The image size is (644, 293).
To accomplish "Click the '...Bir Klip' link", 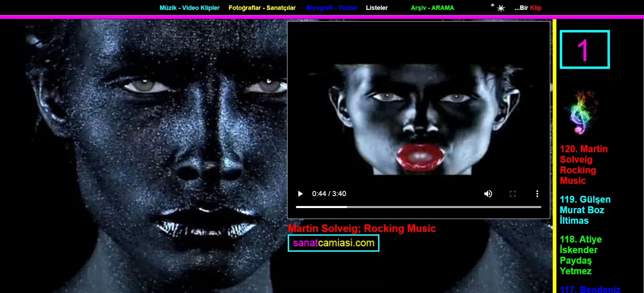I will 528,8.
